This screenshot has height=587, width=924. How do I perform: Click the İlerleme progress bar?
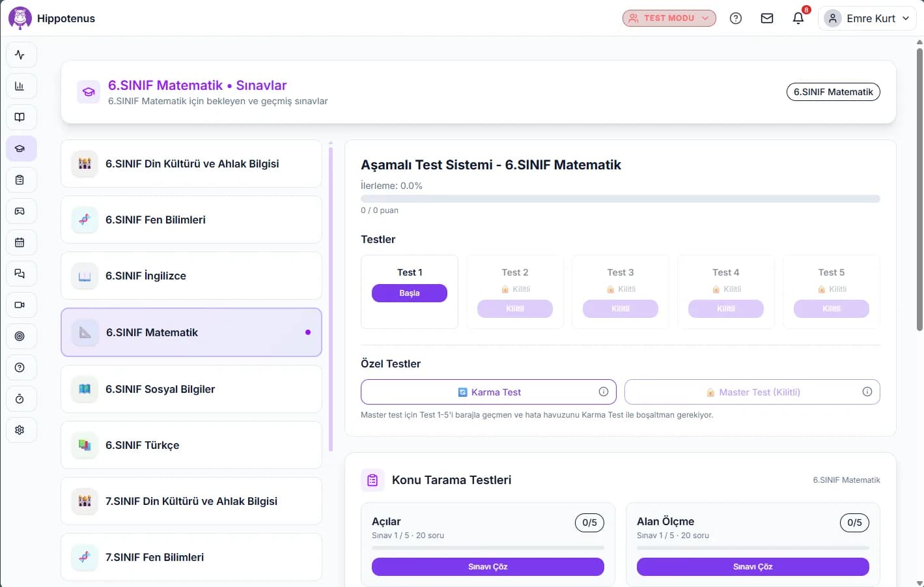(621, 199)
